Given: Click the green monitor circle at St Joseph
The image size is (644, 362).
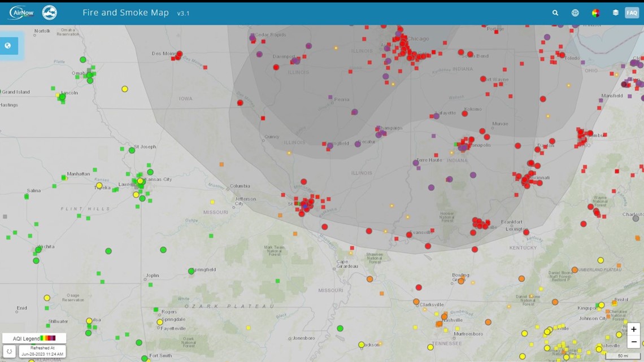Looking at the screenshot, I should pyautogui.click(x=132, y=151).
